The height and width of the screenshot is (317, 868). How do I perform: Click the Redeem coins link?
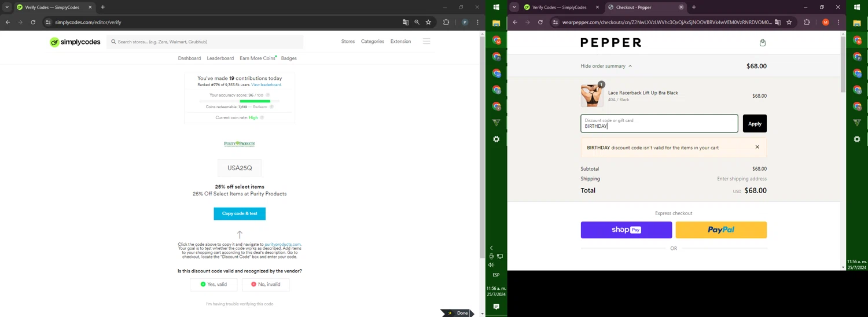[260, 107]
